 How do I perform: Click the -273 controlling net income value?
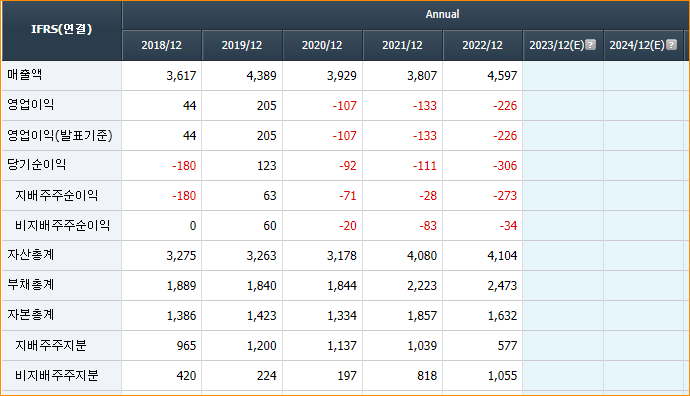(x=505, y=196)
